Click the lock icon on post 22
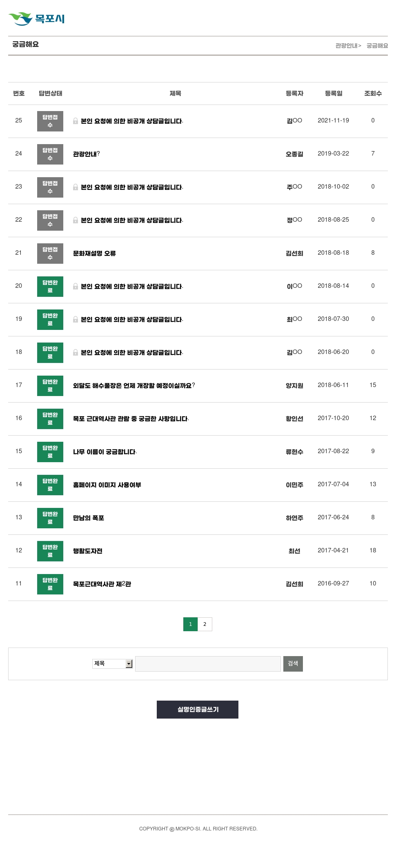The width and height of the screenshot is (396, 868). click(x=76, y=220)
